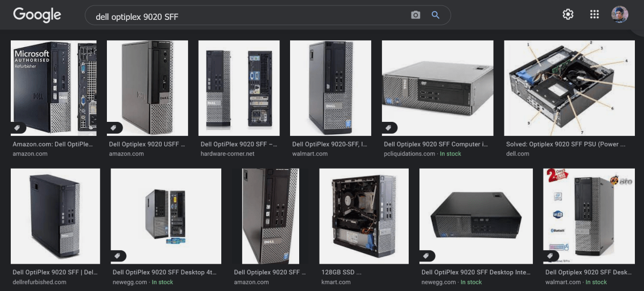The height and width of the screenshot is (291, 644).
Task: Click the search box with dell optiplex text
Action: click(247, 16)
